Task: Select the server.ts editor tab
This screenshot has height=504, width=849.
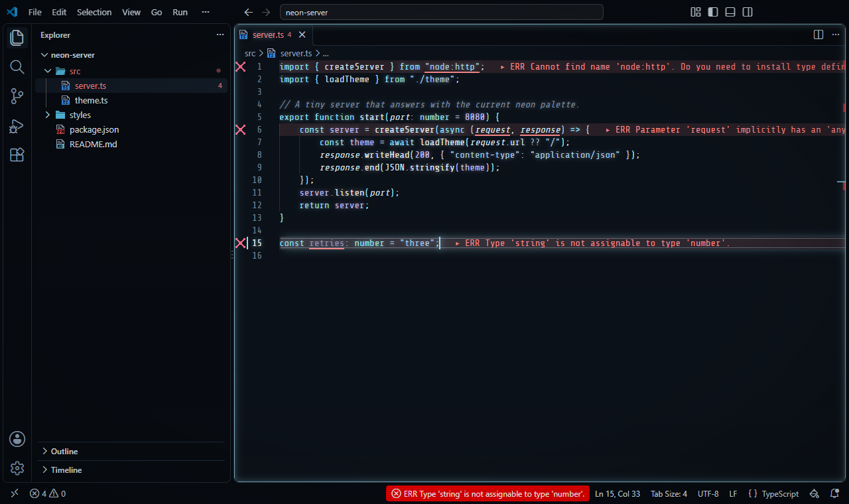Action: pyautogui.click(x=273, y=34)
